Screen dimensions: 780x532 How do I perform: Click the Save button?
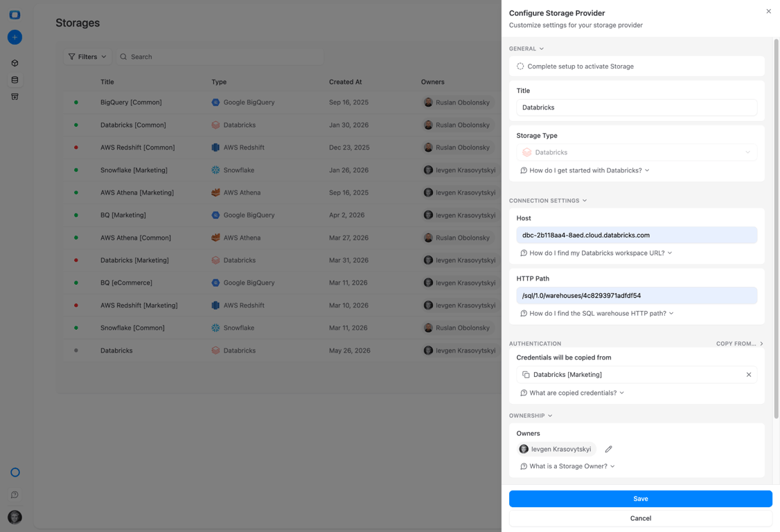641,499
